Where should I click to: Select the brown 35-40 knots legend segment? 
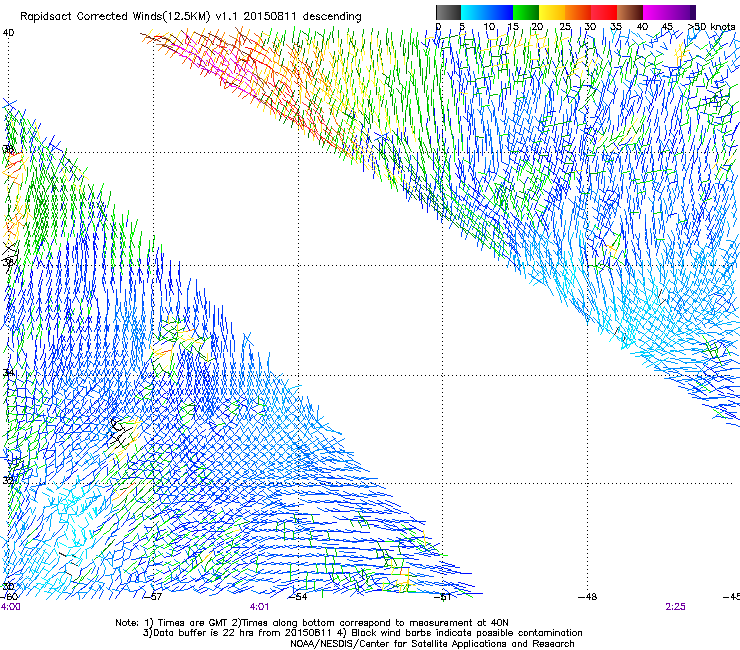point(630,12)
